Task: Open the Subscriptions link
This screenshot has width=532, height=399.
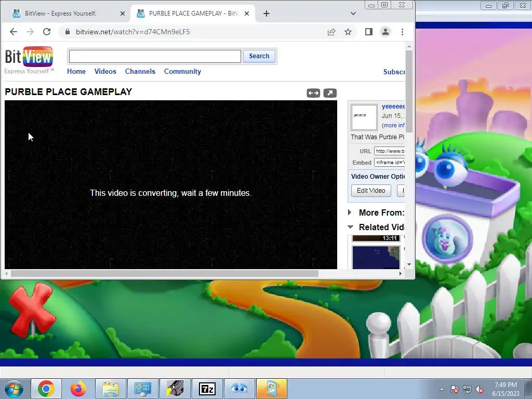Action: pyautogui.click(x=394, y=72)
